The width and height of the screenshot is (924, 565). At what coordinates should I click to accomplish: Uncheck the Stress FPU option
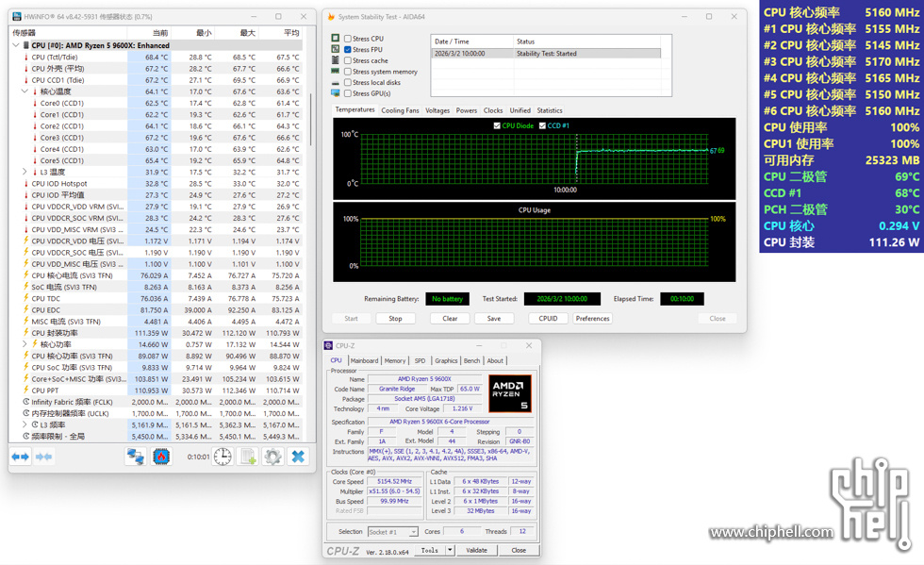pyautogui.click(x=348, y=50)
